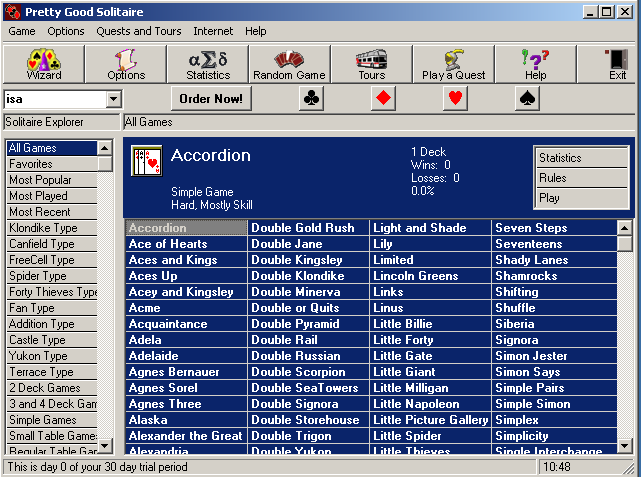Click the hearts suit button
The height and width of the screenshot is (477, 641).
pos(455,99)
